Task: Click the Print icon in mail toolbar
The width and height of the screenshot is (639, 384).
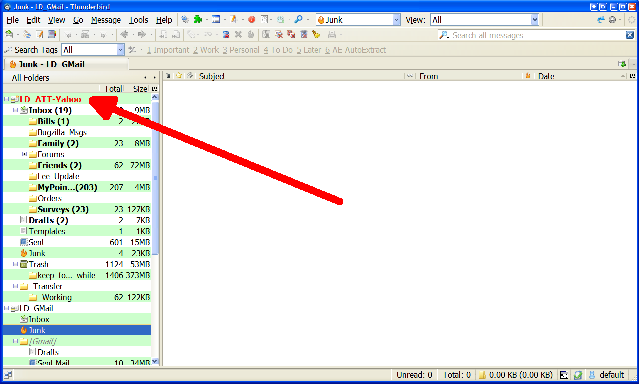Action: [332, 35]
